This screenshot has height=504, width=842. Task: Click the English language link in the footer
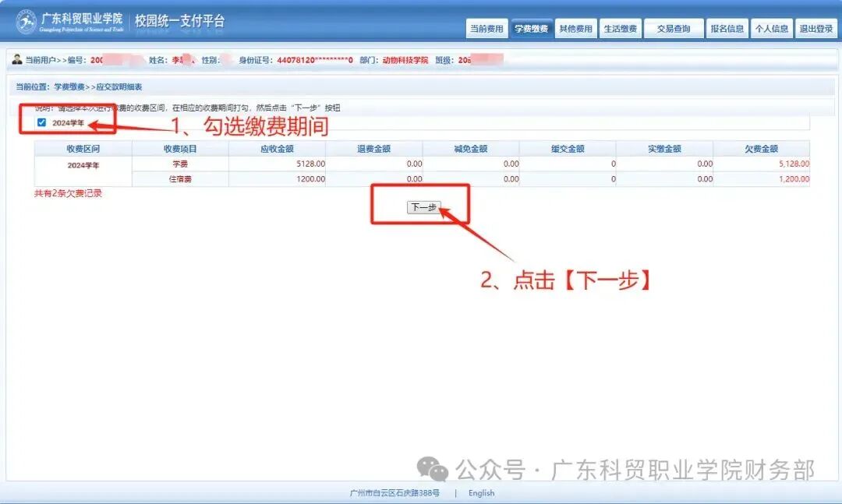point(481,492)
